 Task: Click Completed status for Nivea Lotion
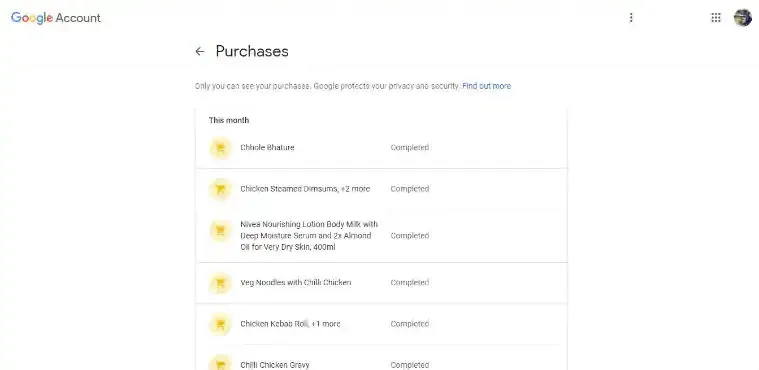pyautogui.click(x=410, y=236)
